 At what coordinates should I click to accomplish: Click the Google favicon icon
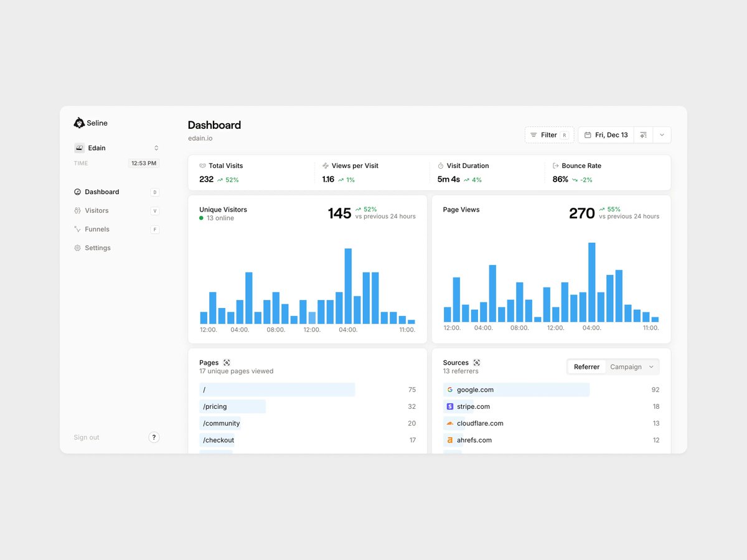point(450,390)
